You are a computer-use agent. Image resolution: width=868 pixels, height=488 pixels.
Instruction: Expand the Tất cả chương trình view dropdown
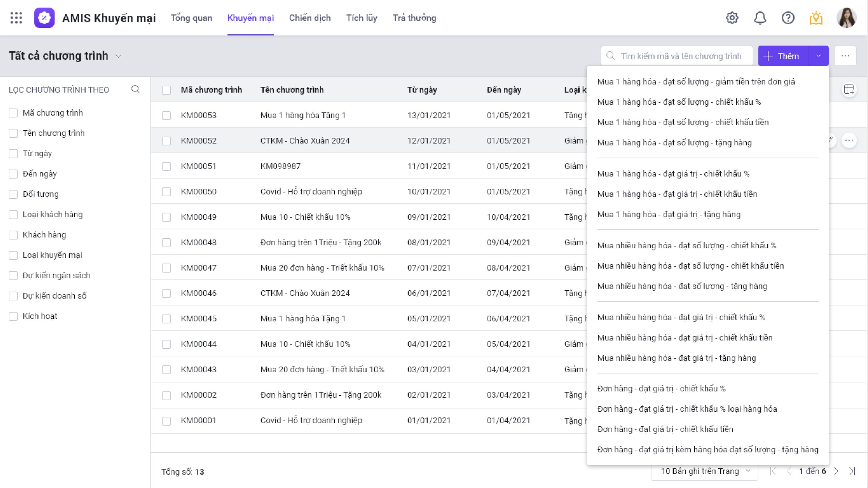tap(118, 56)
